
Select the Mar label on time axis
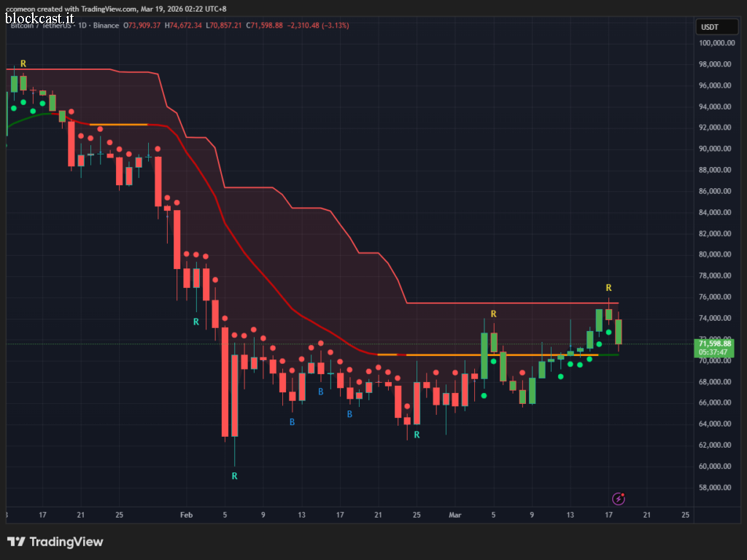pos(455,515)
